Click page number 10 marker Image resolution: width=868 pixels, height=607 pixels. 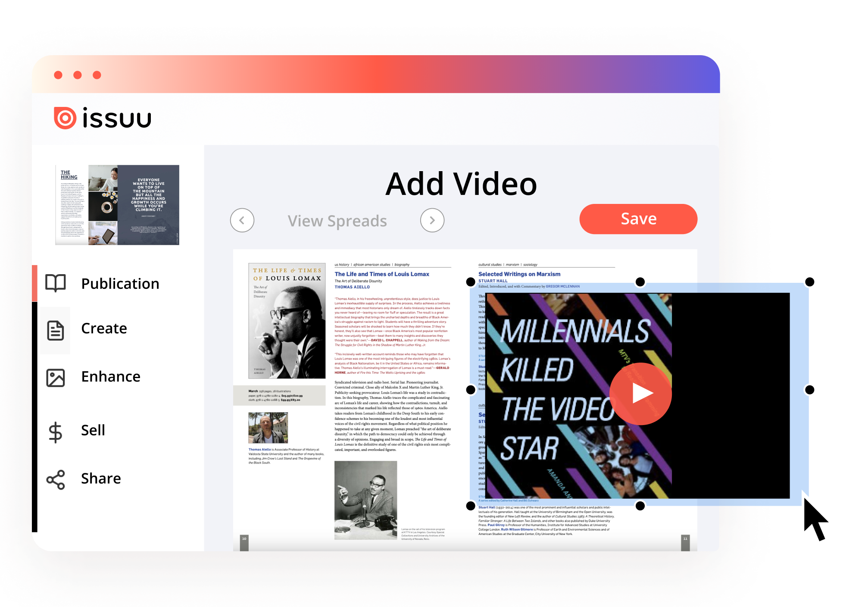tap(244, 542)
